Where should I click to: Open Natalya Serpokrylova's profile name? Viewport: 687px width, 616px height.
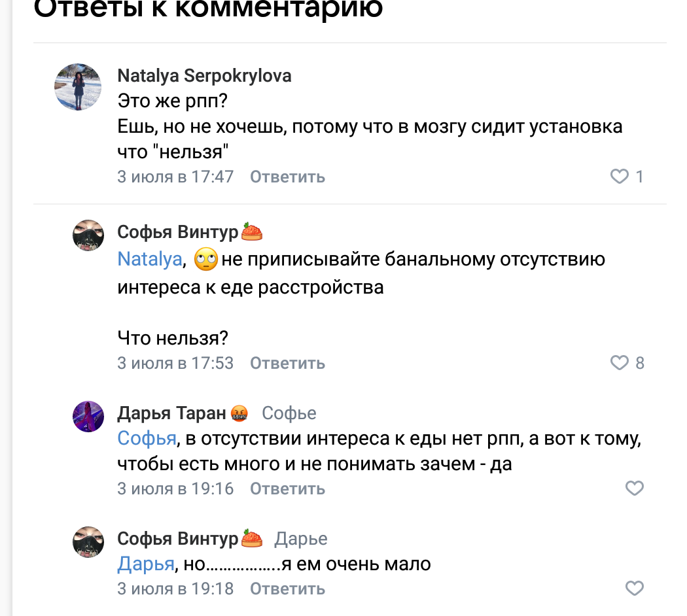204,76
